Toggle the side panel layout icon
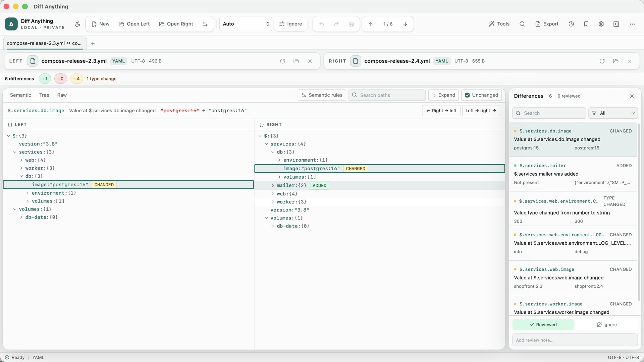The image size is (644, 362). (616, 24)
